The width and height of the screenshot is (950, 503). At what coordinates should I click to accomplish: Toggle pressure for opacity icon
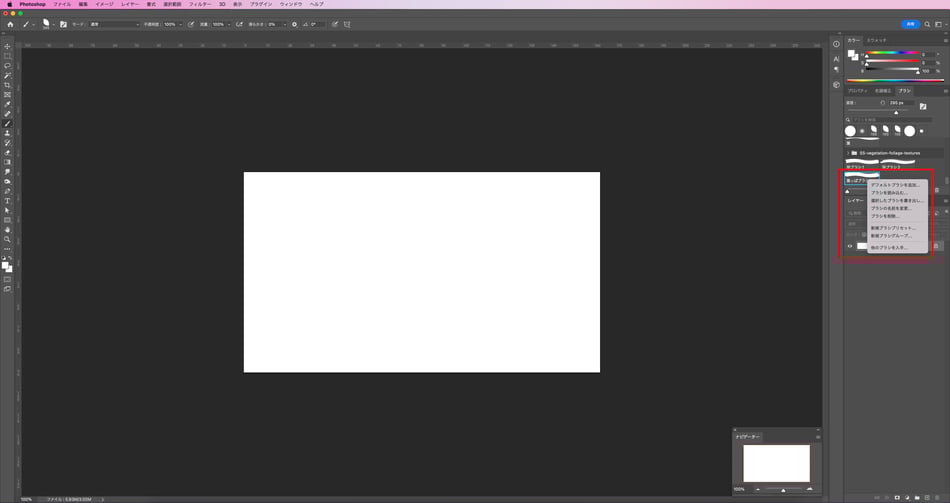[x=191, y=24]
